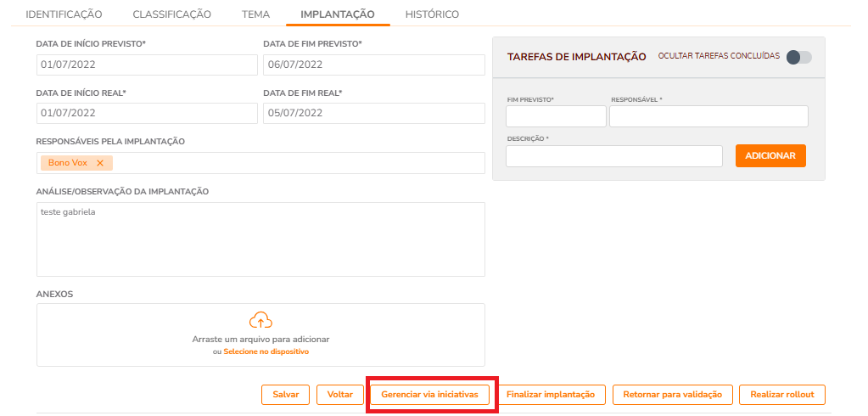Focus the Data de Início Previsto field

point(148,65)
